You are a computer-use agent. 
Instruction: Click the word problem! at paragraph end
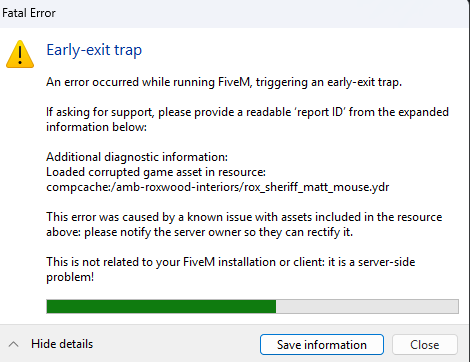pyautogui.click(x=70, y=277)
